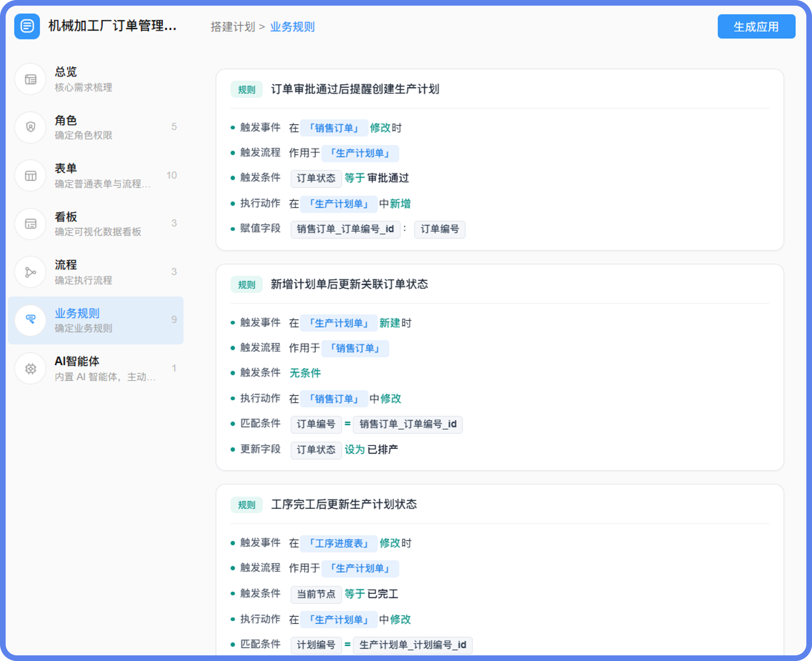Viewport: 812px width, 661px height.
Task: Click the 总览 overview sidebar icon
Action: (30, 79)
